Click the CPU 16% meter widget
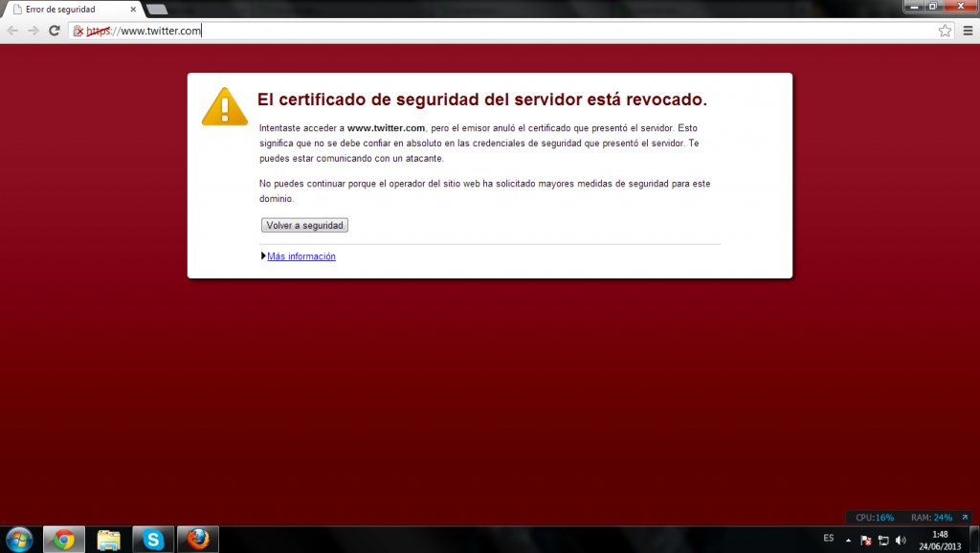Screen dimensions: 980x553 pos(875,518)
